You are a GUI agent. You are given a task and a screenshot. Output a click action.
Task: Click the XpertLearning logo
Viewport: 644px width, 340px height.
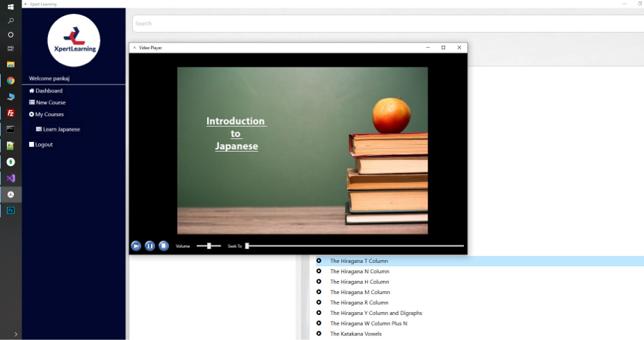(74, 40)
